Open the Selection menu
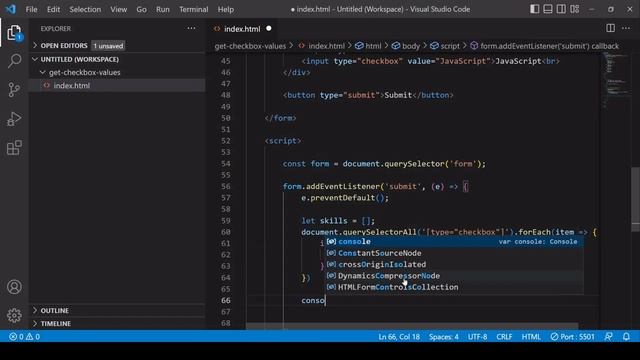640x360 pixels. click(85, 9)
